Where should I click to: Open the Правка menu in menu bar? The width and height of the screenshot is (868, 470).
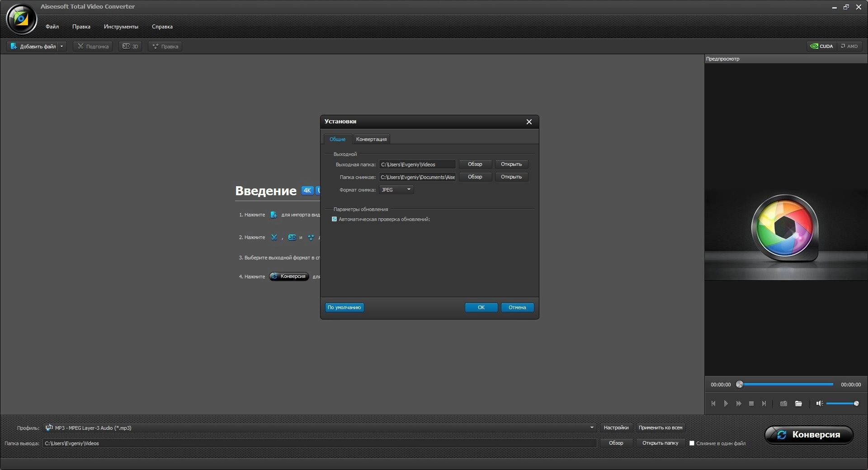click(81, 27)
